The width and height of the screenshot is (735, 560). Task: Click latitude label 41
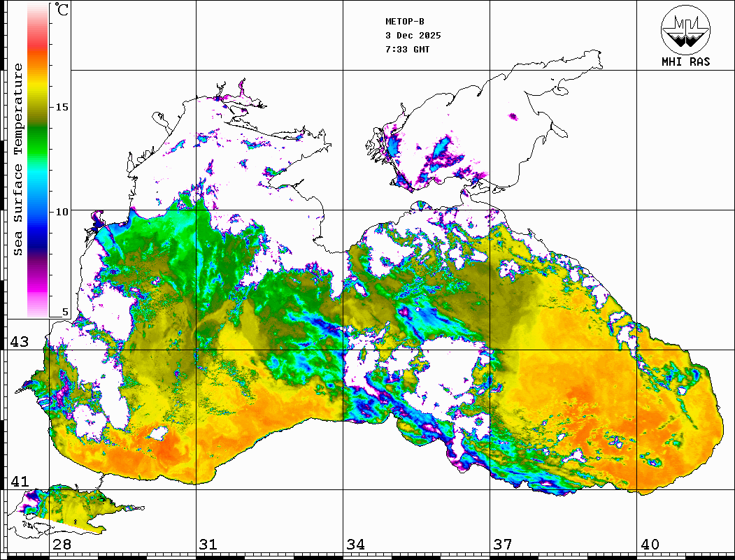pyautogui.click(x=19, y=482)
